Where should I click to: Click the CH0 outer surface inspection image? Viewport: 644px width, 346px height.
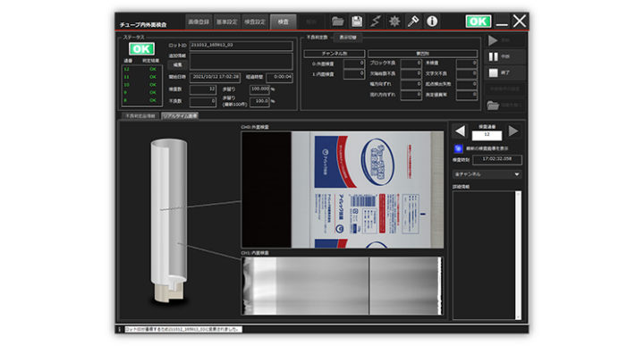pyautogui.click(x=343, y=190)
